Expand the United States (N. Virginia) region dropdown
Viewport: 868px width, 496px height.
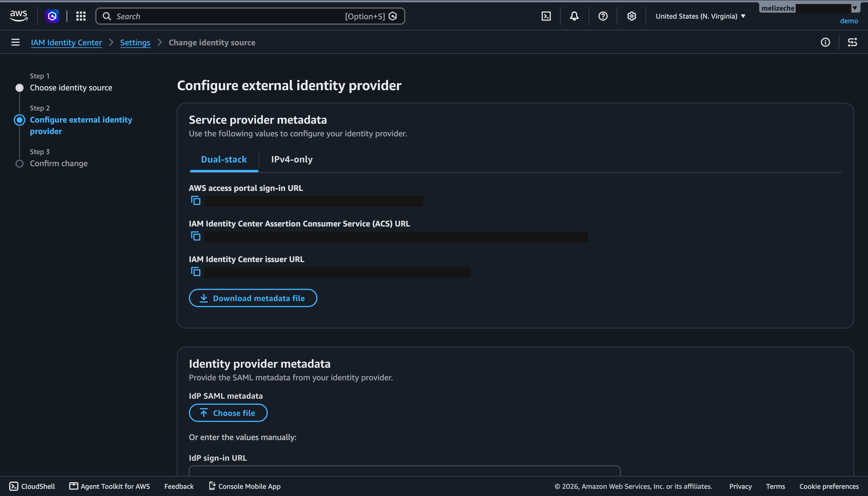click(x=700, y=16)
